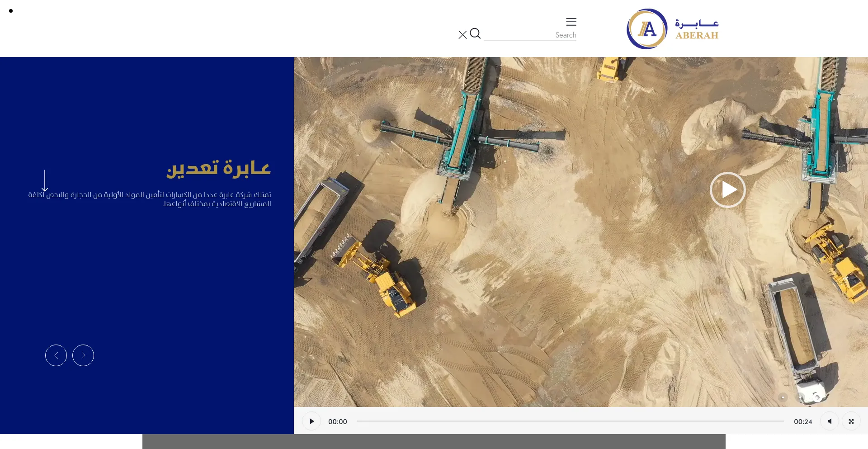Screen dimensions: 868x449
Task: Toggle fullscreen video mode
Action: tap(851, 421)
